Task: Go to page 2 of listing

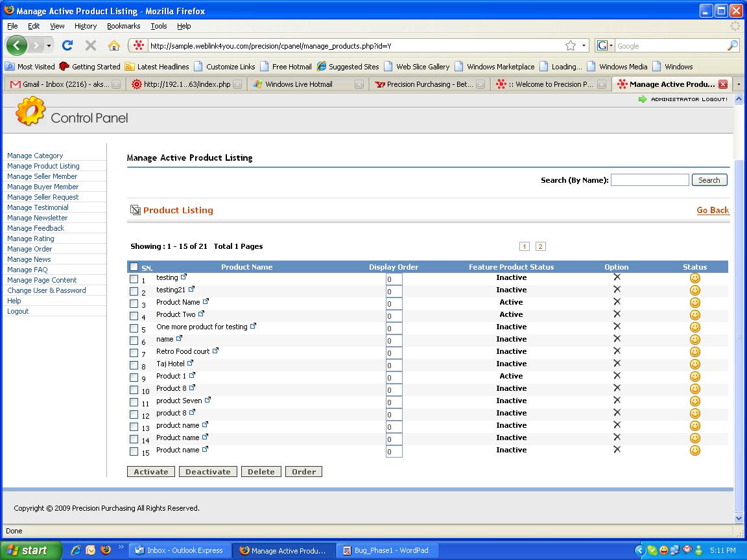Action: 539,246
